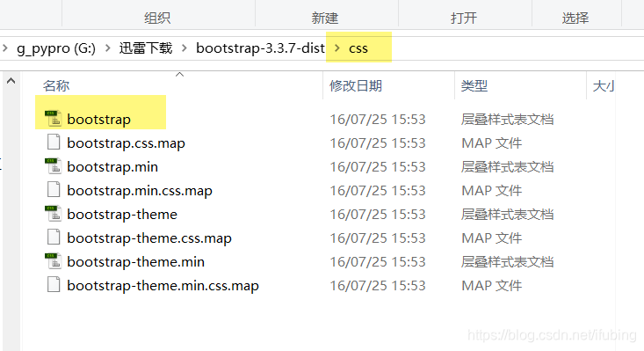644x351 pixels.
Task: Select the file name bootstrap-theme.min
Action: pyautogui.click(x=135, y=262)
